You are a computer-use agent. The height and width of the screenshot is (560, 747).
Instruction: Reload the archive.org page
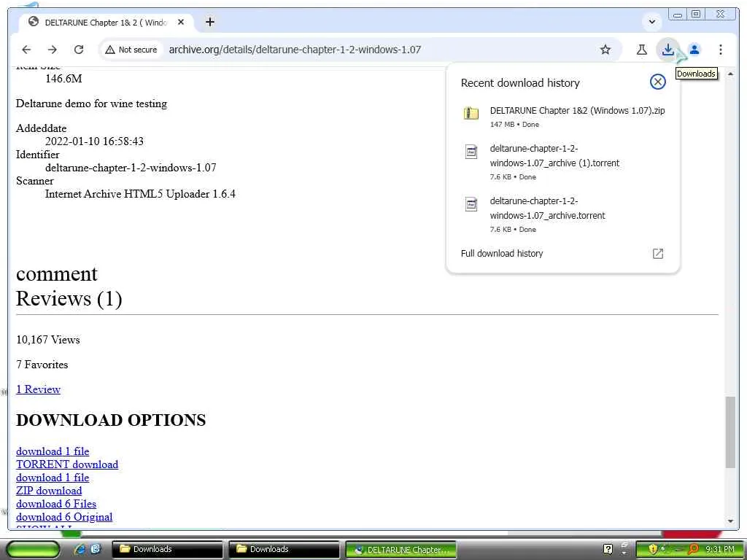coord(79,50)
